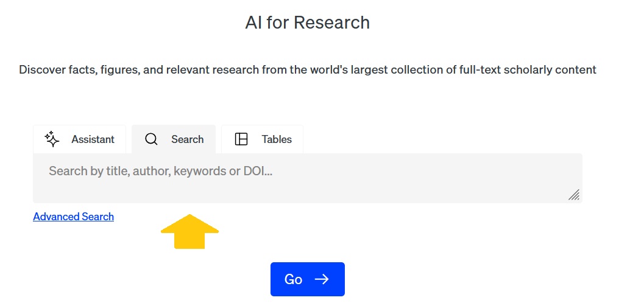Image resolution: width=644 pixels, height=303 pixels.
Task: Click the "AI for Research" heading
Action: pyautogui.click(x=307, y=23)
